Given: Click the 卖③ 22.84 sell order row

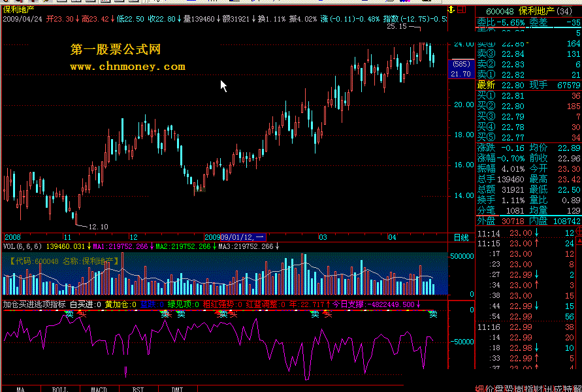Looking at the screenshot, I should pos(529,54).
